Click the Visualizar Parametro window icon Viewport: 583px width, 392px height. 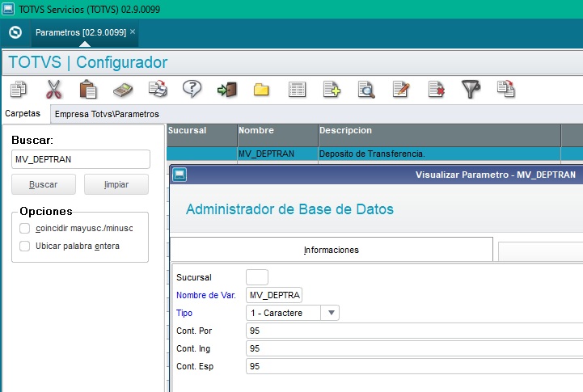180,175
